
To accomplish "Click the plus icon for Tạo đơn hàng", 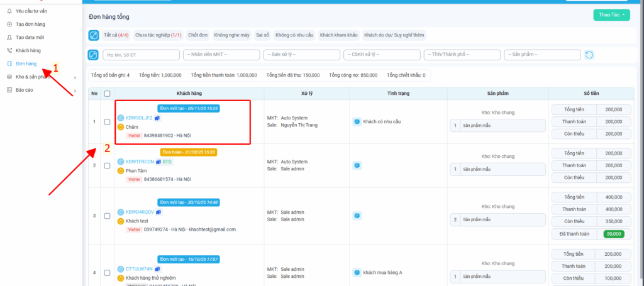I will (x=9, y=24).
